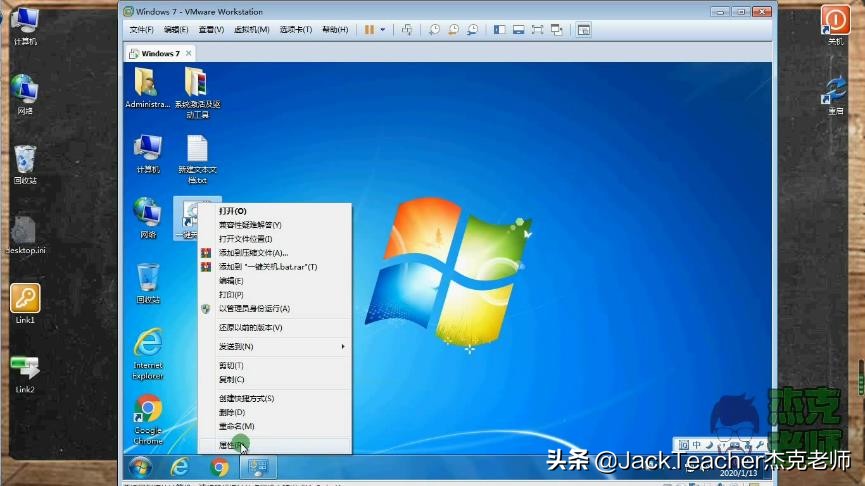The width and height of the screenshot is (865, 486).
Task: Select the Internet Explorer desktop icon
Action: click(148, 354)
